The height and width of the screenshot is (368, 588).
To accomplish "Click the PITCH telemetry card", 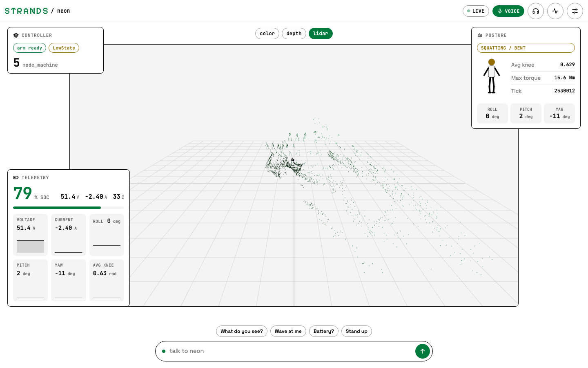I will [x=31, y=280].
